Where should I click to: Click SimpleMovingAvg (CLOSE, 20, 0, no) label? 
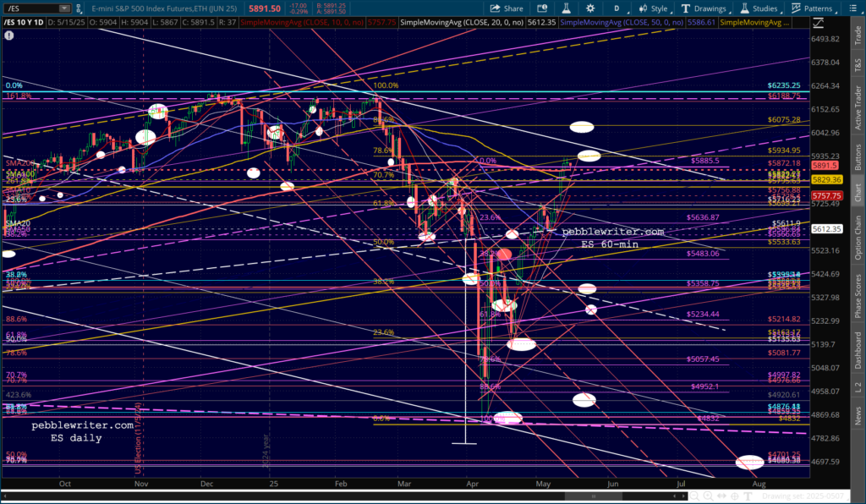[462, 23]
